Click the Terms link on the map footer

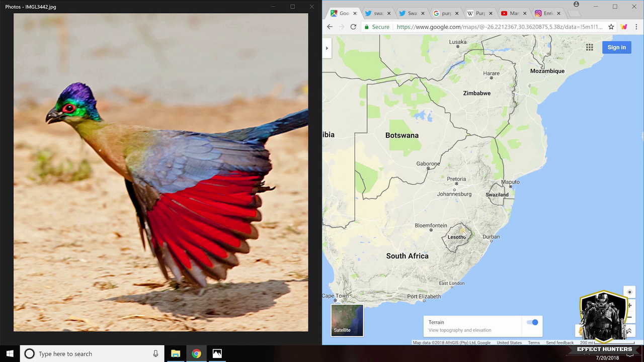click(534, 342)
